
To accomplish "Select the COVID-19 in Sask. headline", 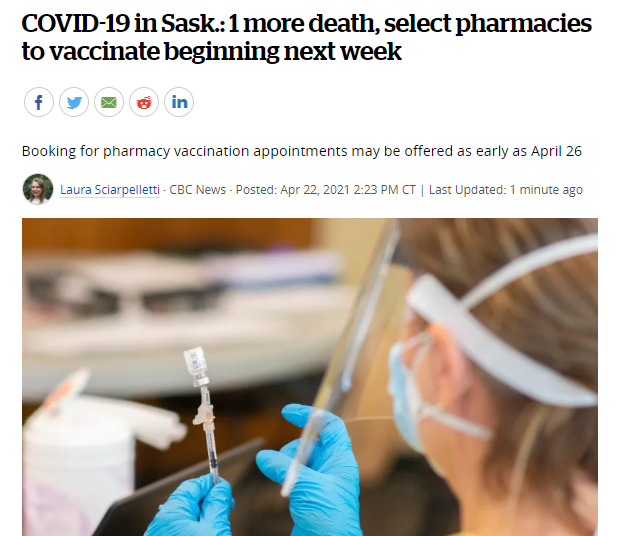I will click(x=306, y=37).
